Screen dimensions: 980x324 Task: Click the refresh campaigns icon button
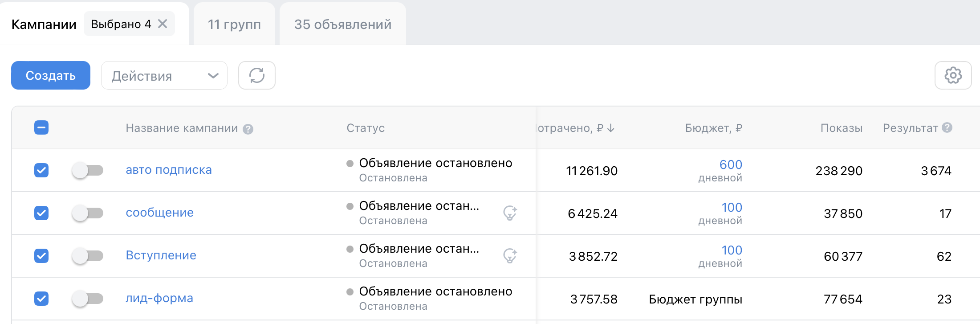(257, 75)
